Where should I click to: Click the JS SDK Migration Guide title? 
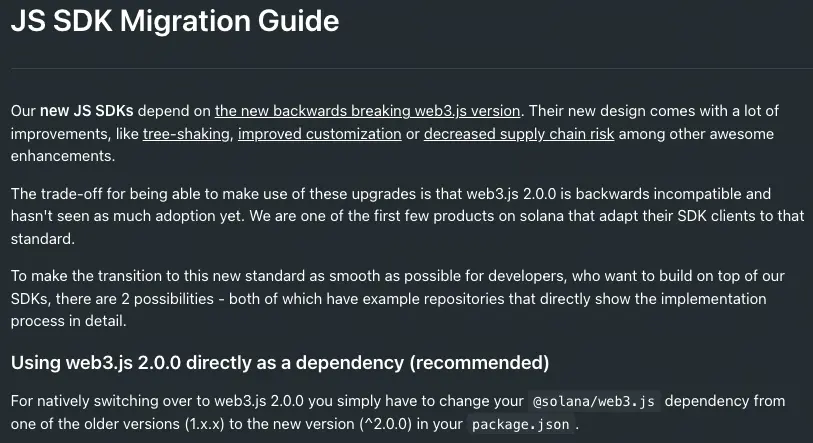[175, 21]
